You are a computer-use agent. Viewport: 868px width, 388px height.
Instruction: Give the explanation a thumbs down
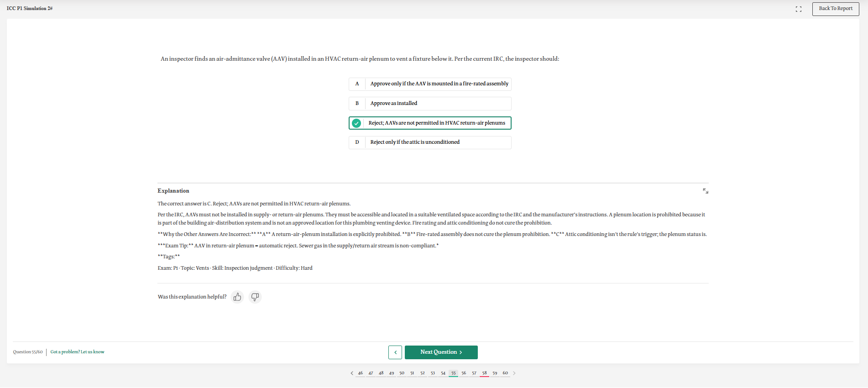pyautogui.click(x=255, y=297)
